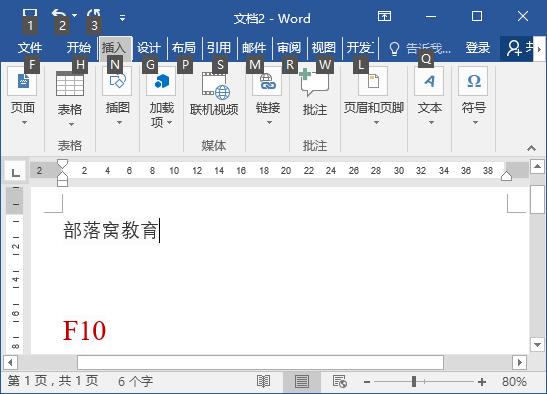Switch to the 开始 tab
The image size is (547, 394).
[x=78, y=47]
